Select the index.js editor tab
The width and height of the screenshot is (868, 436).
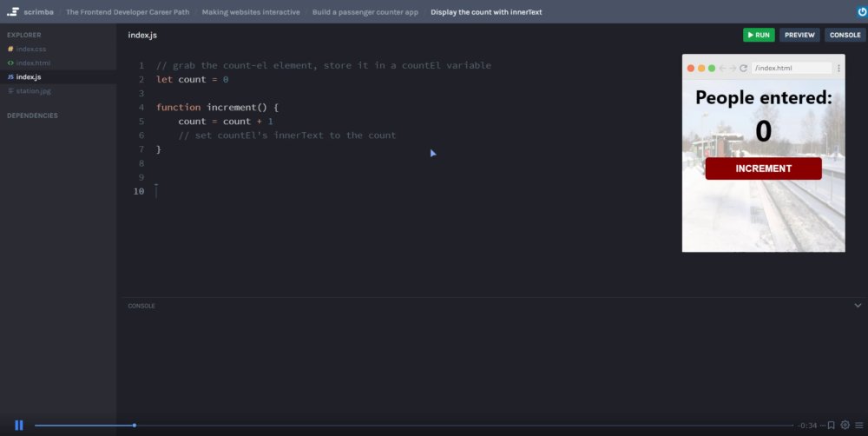[x=142, y=35]
